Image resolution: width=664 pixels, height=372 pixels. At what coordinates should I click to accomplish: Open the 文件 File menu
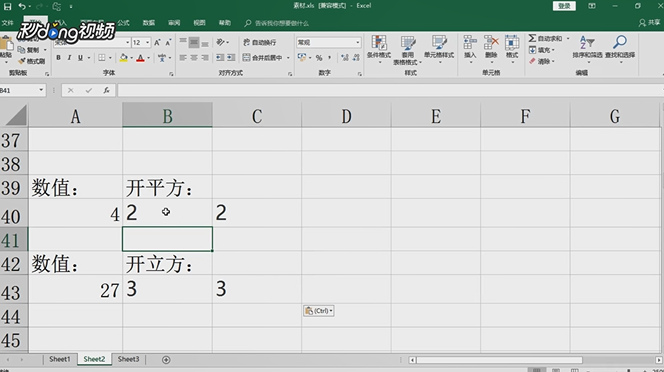coord(7,23)
